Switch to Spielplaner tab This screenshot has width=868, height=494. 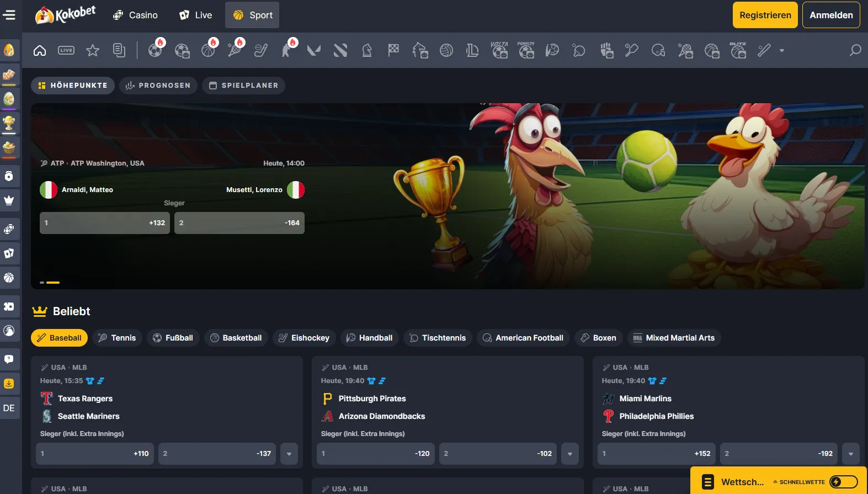click(243, 86)
